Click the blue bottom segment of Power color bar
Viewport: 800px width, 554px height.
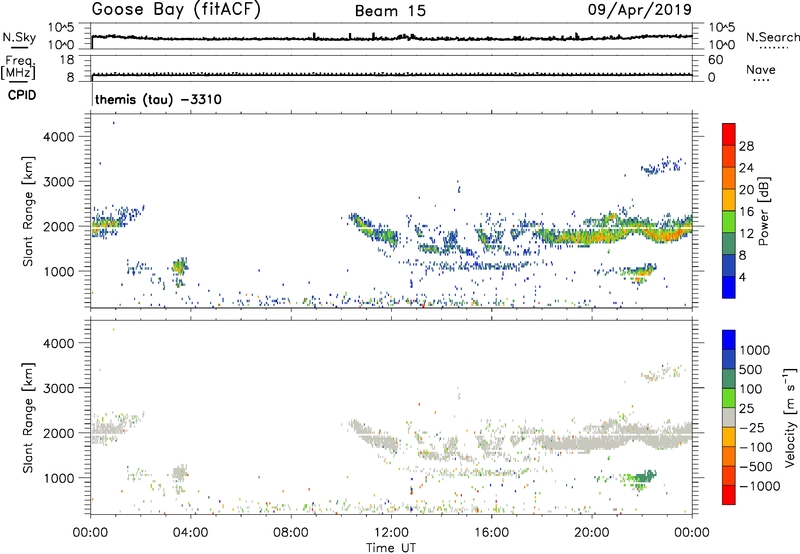tap(729, 287)
